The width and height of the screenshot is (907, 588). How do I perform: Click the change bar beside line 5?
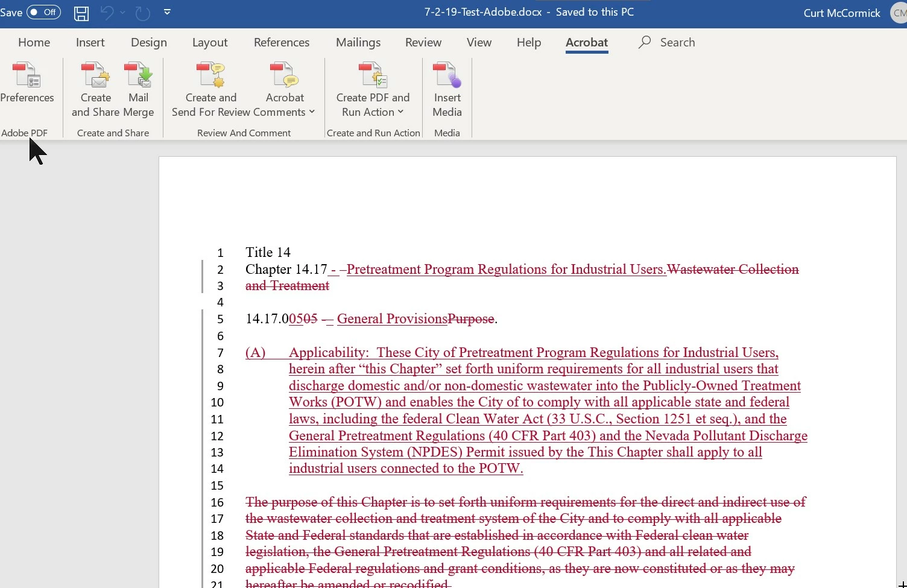203,318
